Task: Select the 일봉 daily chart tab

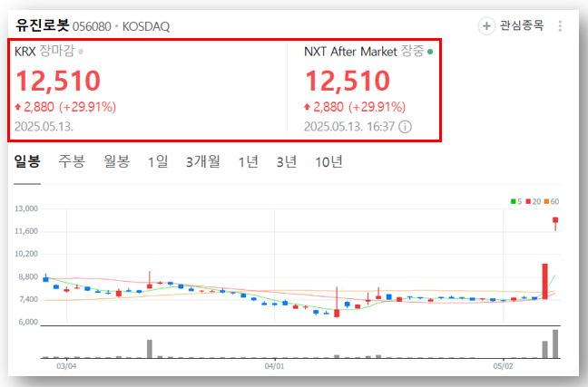Action: (x=27, y=161)
